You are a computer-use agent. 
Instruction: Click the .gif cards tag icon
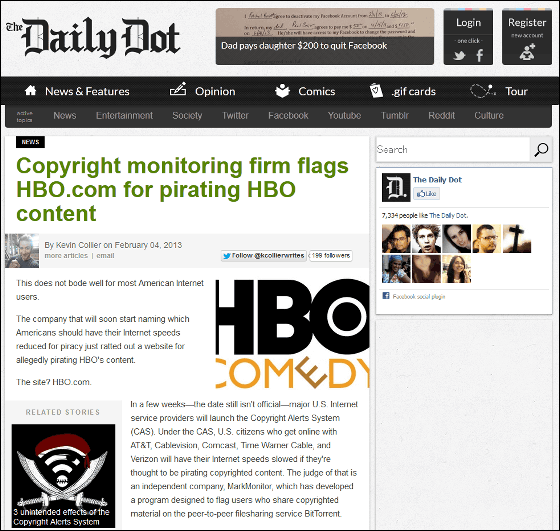376,90
